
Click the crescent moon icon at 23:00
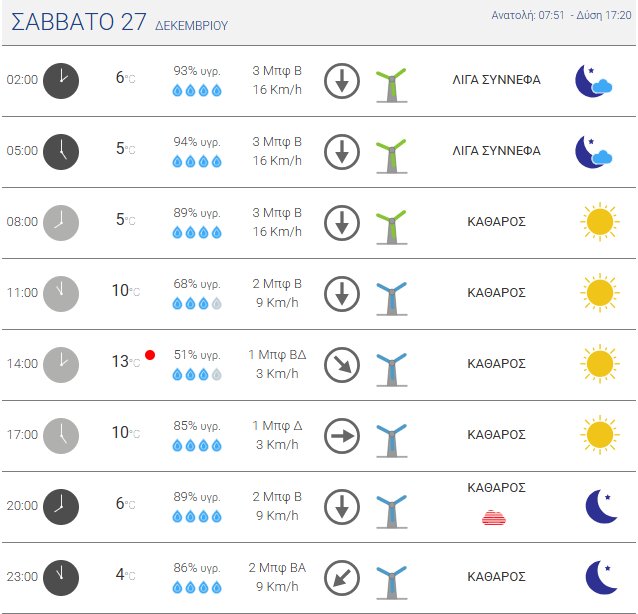tap(600, 577)
